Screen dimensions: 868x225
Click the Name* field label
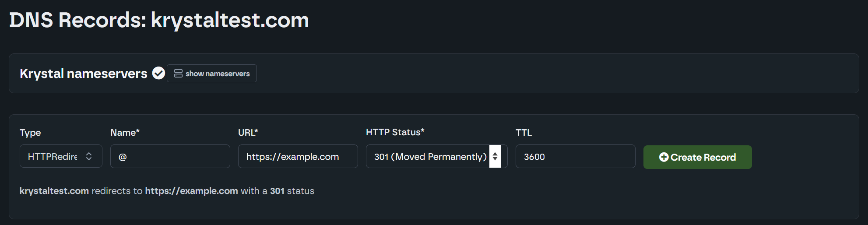pyautogui.click(x=125, y=133)
